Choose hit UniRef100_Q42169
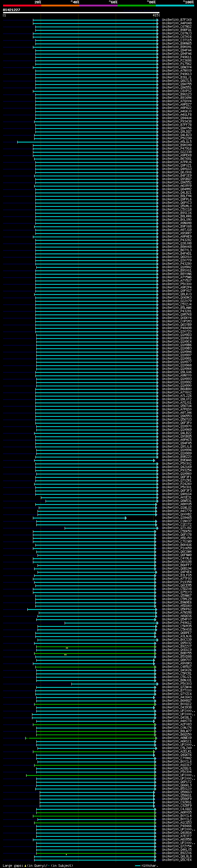This screenshot has width=197, height=868. (x=177, y=467)
